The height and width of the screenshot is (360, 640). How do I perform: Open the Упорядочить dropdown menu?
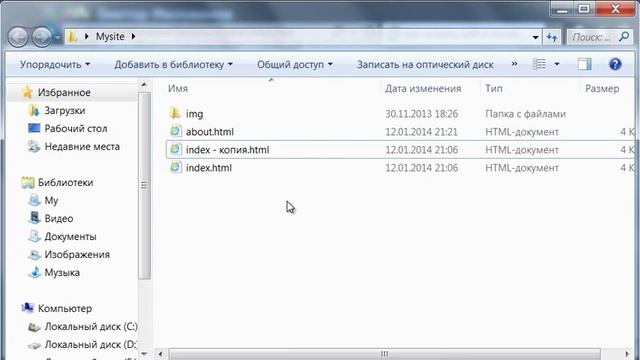point(55,64)
